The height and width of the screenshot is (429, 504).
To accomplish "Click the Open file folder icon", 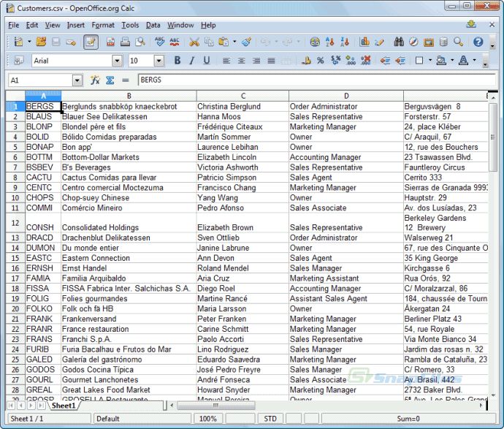I will [41, 42].
